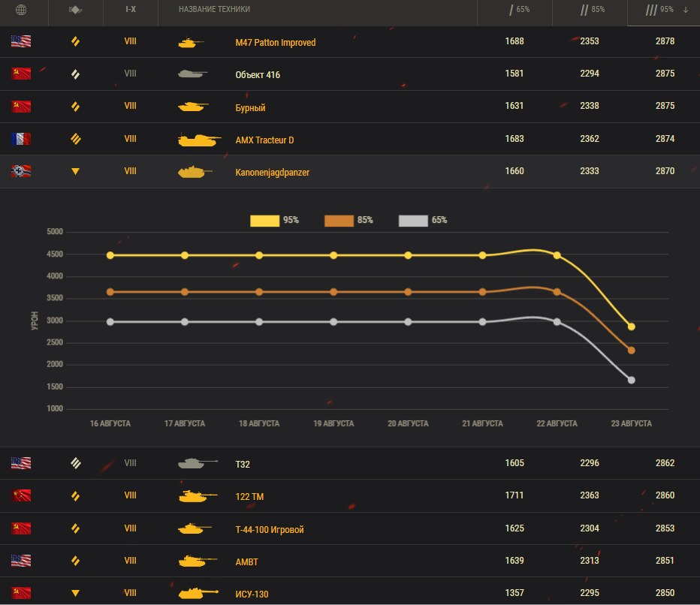The width and height of the screenshot is (700, 605).
Task: Click 2362 value in AMX Tracteur D row
Action: pos(590,139)
